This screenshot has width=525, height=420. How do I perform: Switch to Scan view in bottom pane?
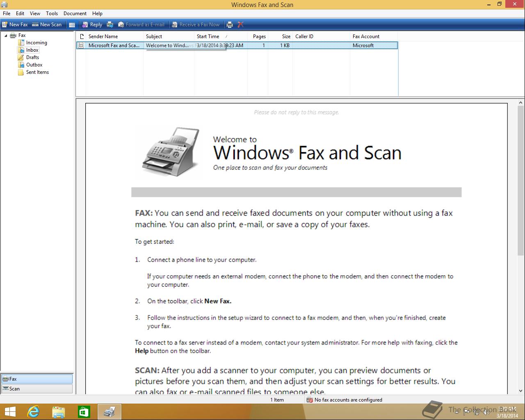37,389
